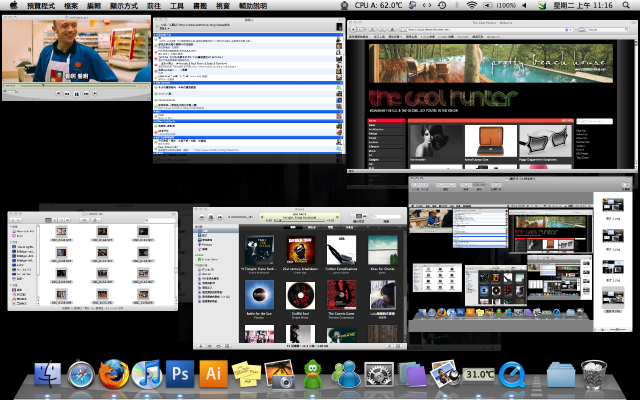Screen dimensions: 640x400
Task: Open QuickTime Player in the Dock
Action: [x=512, y=374]
